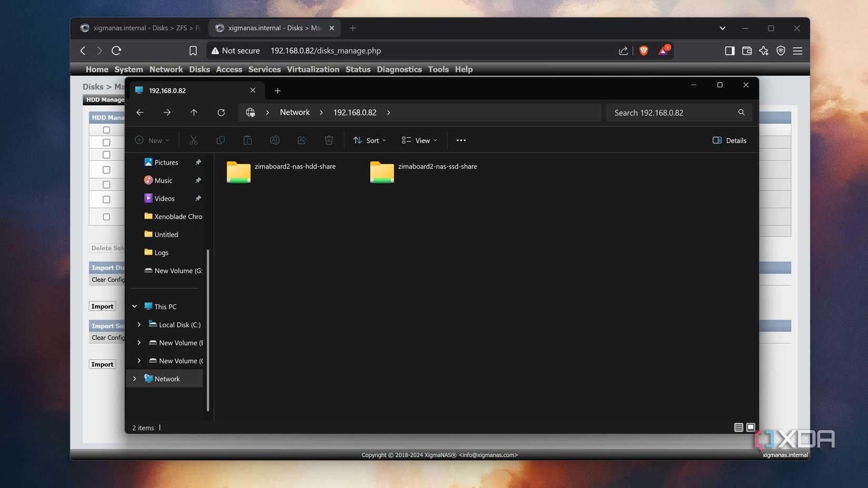Open the Sort dropdown
This screenshot has width=868, height=488.
(x=370, y=140)
